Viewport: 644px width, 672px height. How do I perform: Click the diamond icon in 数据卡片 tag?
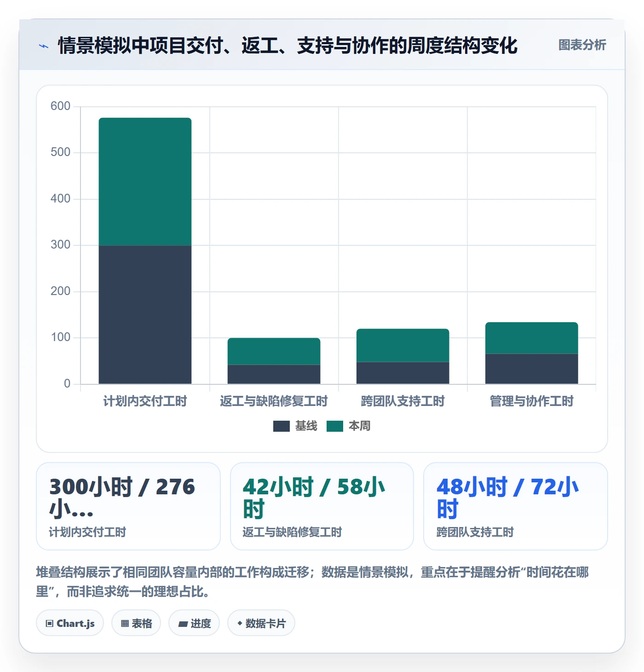(240, 623)
